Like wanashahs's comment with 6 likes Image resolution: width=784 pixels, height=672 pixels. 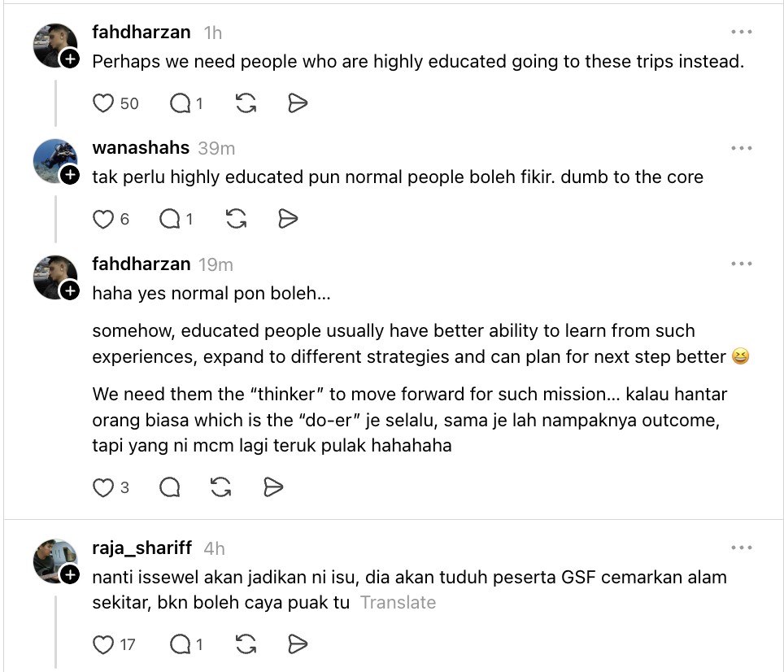(103, 219)
